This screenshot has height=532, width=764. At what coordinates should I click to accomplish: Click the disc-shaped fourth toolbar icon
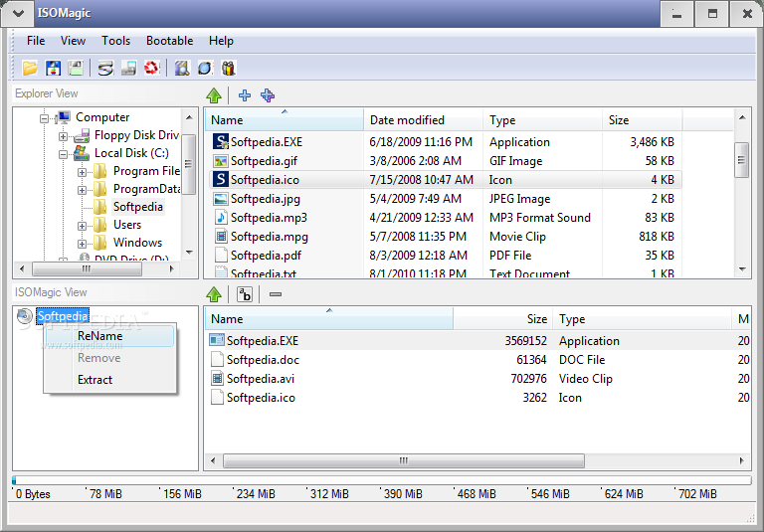coord(105,68)
